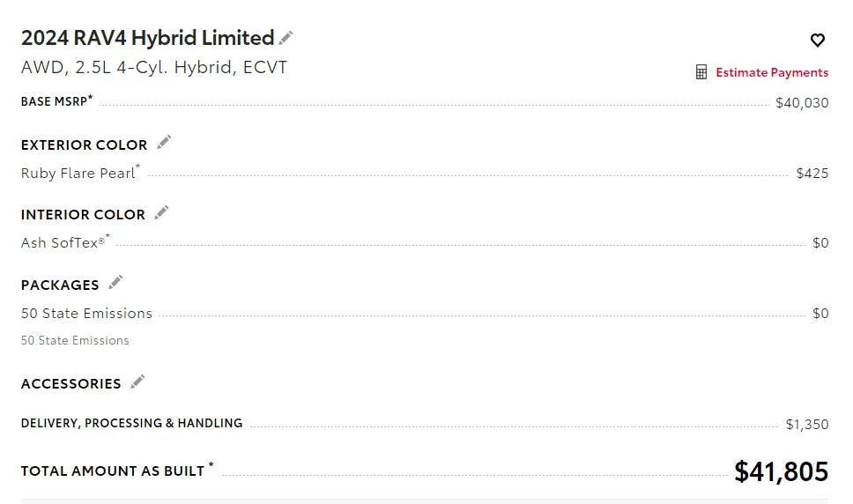Save this build with the heart icon
Image resolution: width=853 pixels, height=504 pixels.
[x=817, y=40]
